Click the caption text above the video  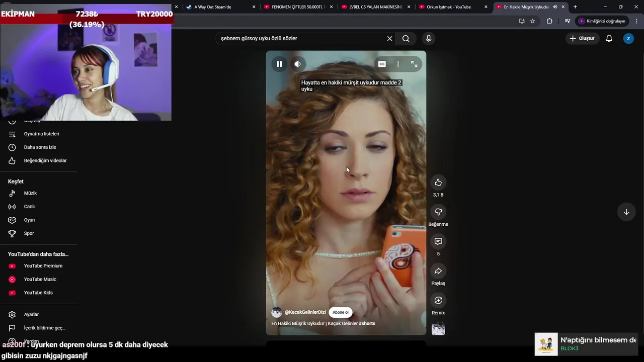click(351, 85)
